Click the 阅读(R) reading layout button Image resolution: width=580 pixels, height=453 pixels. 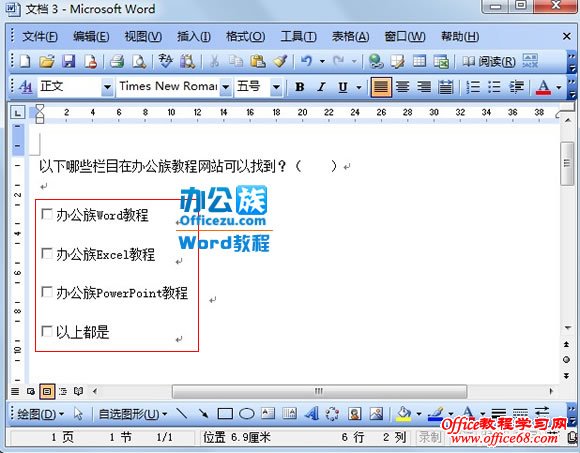489,61
